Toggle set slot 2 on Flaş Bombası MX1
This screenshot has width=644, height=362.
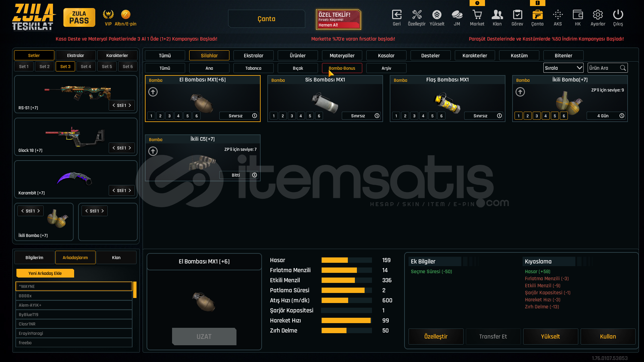[405, 116]
